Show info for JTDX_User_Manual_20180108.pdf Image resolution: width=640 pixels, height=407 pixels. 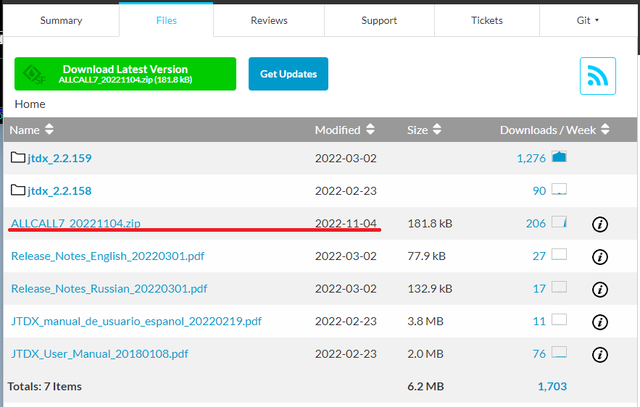(x=600, y=355)
